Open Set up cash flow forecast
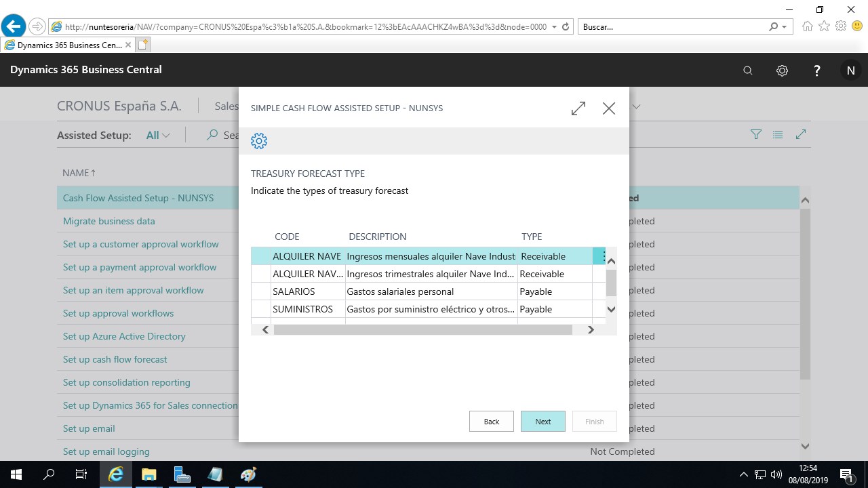This screenshot has width=868, height=488. pyautogui.click(x=115, y=359)
